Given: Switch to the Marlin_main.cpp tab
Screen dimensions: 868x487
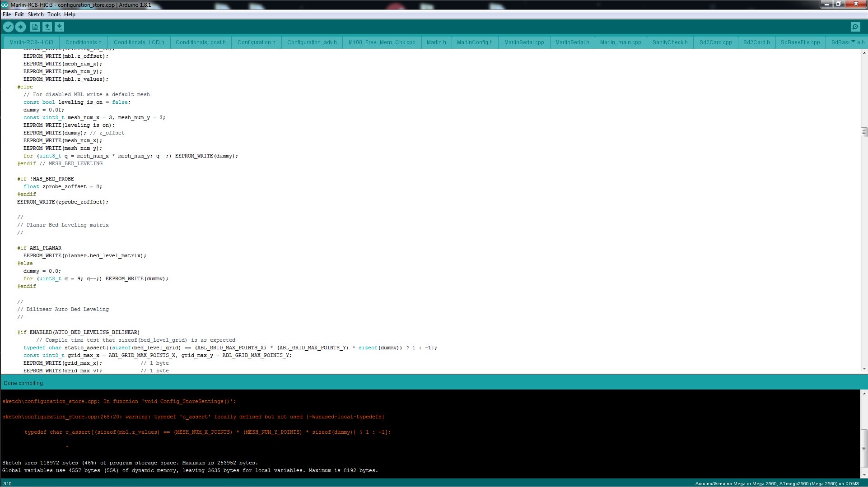Looking at the screenshot, I should click(x=620, y=42).
